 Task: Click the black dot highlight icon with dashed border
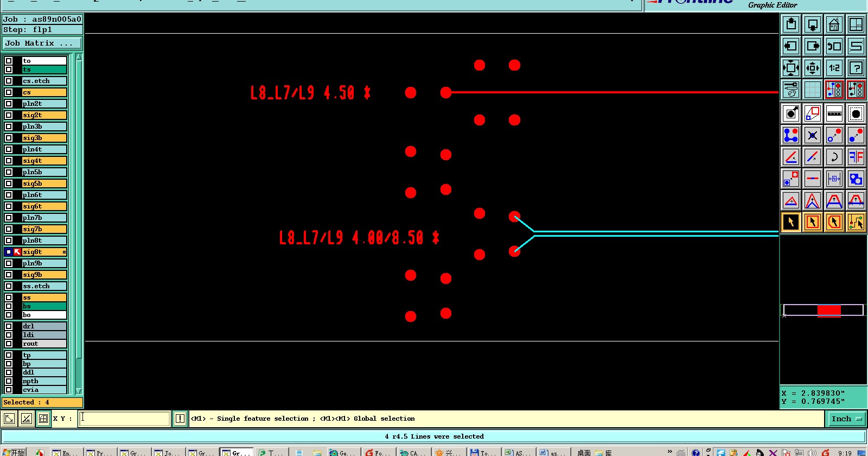tap(856, 113)
